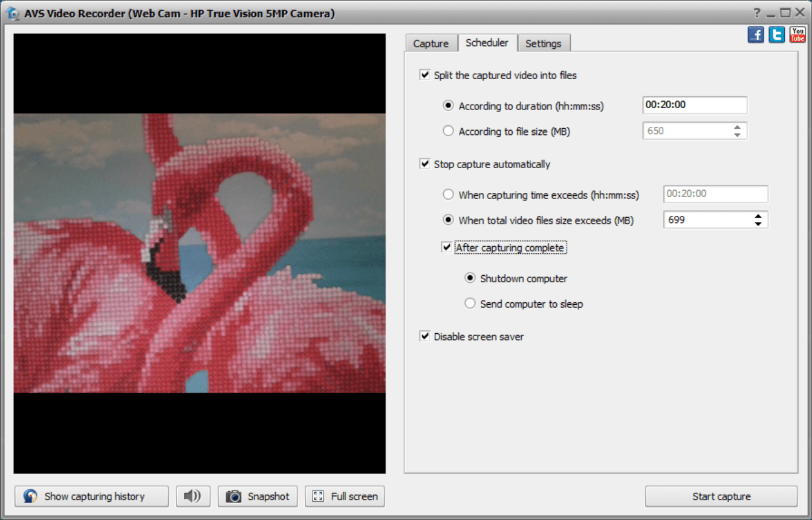Maximize the AVS Video Recorder window
The image size is (812, 520).
point(785,13)
